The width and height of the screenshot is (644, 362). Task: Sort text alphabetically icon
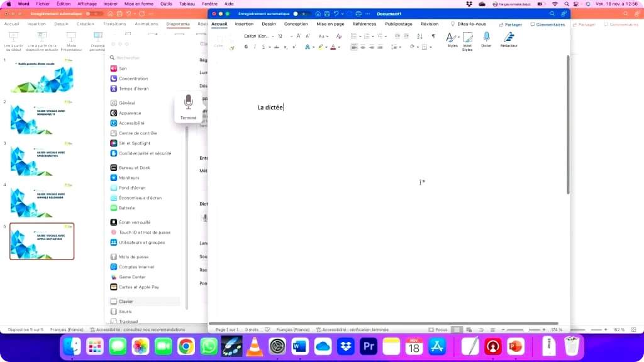click(x=419, y=36)
